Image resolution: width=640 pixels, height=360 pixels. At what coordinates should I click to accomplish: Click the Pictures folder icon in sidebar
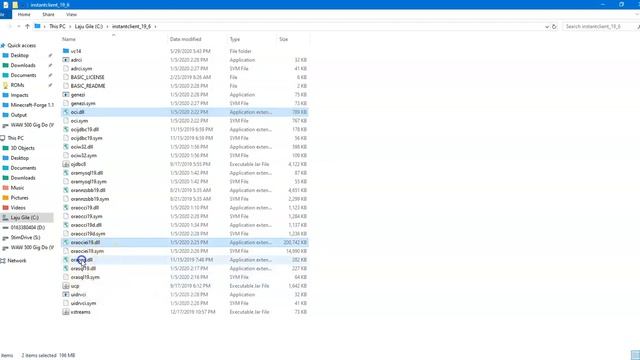click(x=6, y=198)
